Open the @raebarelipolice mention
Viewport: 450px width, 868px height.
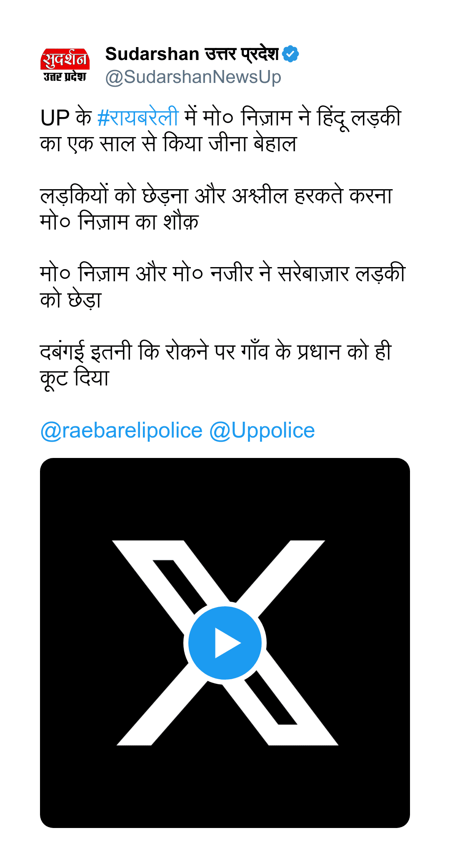121,430
